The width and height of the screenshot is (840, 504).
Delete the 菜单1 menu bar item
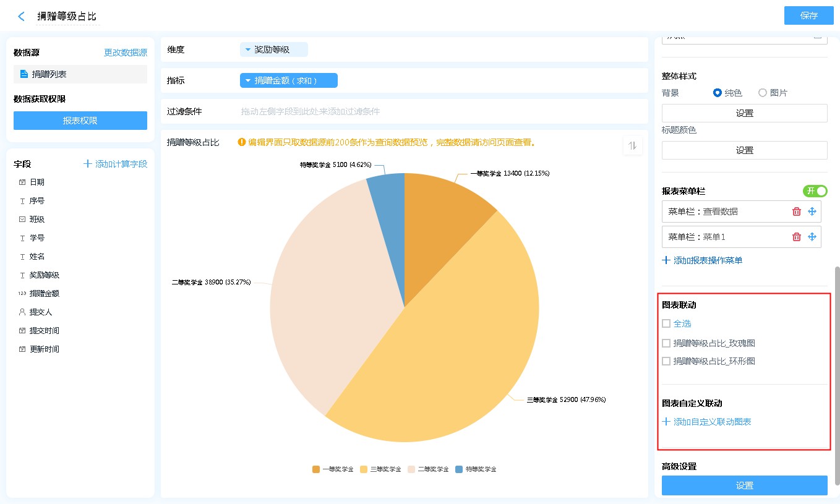click(797, 237)
